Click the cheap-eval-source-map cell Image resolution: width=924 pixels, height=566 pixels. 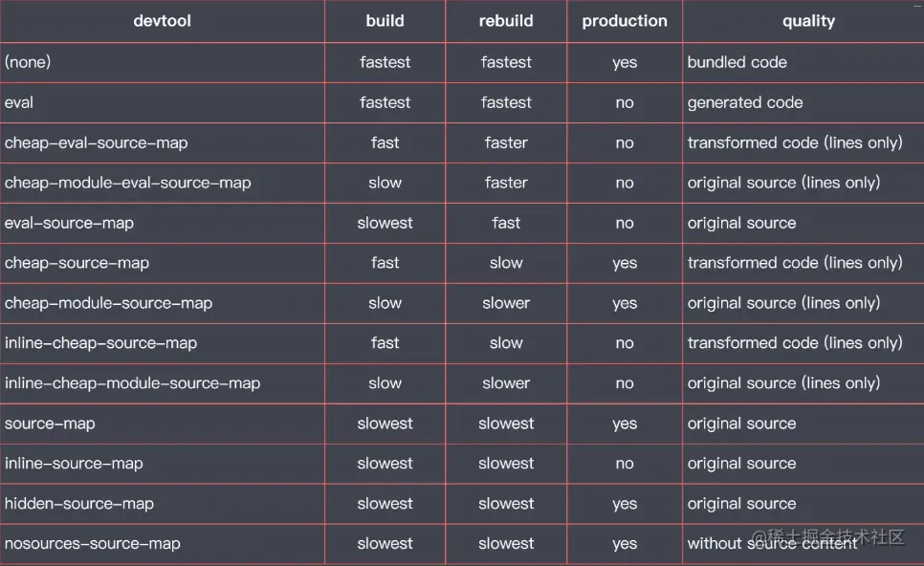(x=97, y=142)
